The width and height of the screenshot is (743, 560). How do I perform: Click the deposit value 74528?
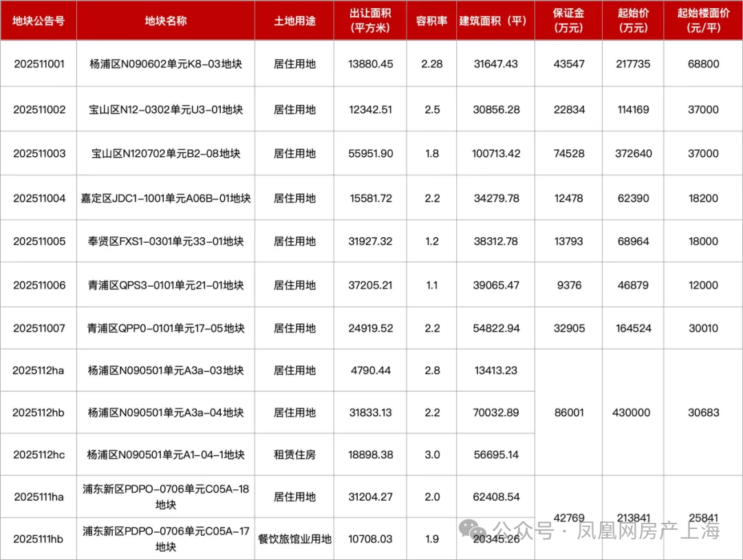tap(568, 153)
